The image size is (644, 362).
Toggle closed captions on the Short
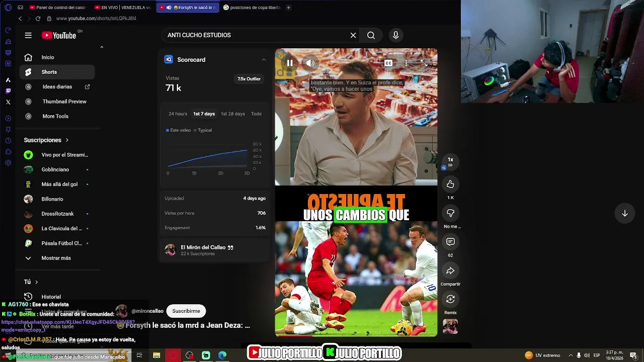(x=388, y=63)
